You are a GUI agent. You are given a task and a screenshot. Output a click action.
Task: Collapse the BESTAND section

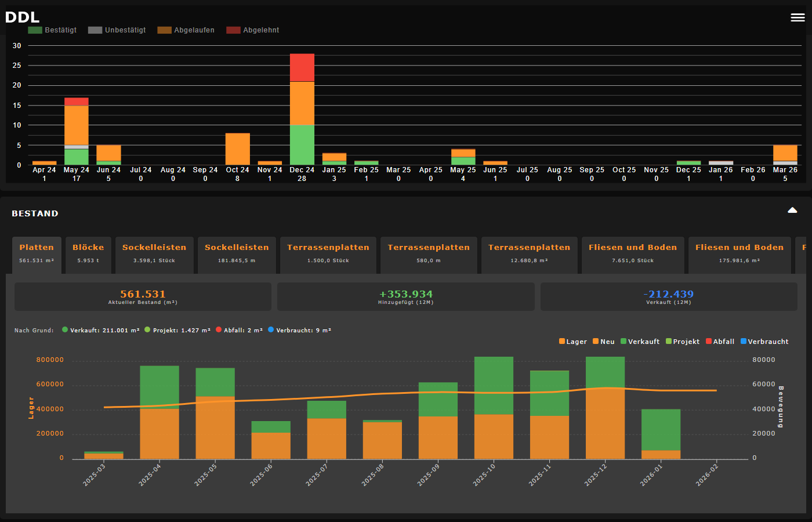coord(792,209)
